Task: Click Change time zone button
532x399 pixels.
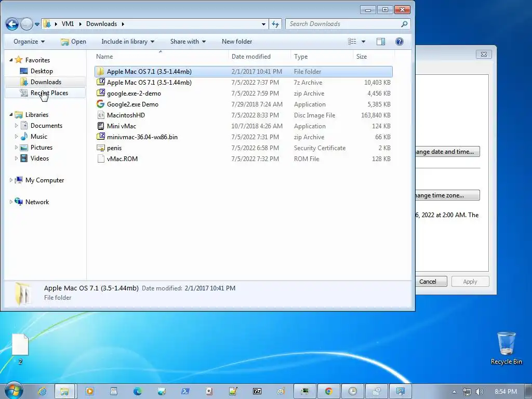Action: (447, 195)
